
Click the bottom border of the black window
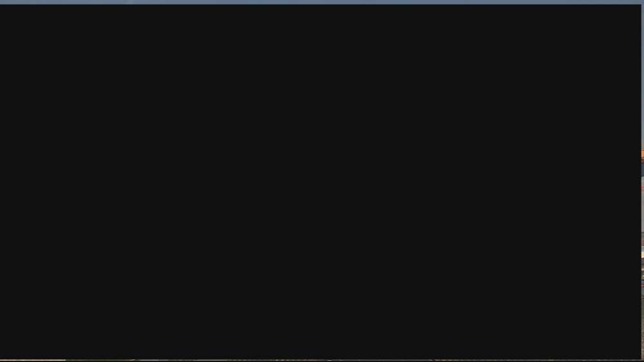click(x=320, y=358)
